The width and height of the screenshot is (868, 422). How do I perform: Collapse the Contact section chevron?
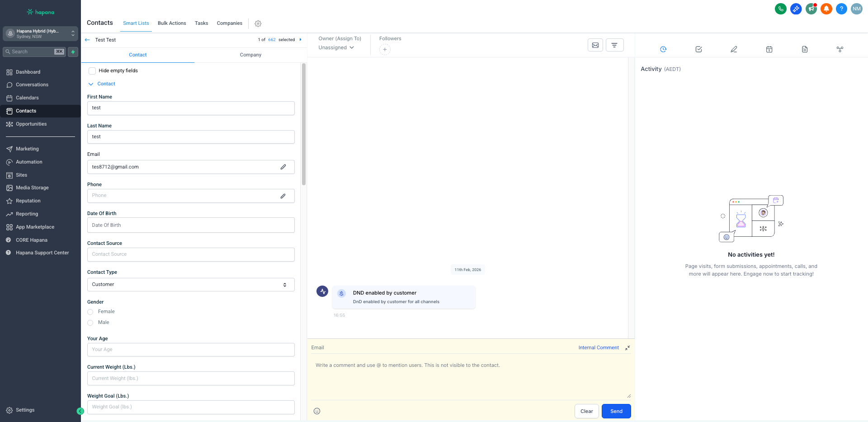pyautogui.click(x=91, y=84)
